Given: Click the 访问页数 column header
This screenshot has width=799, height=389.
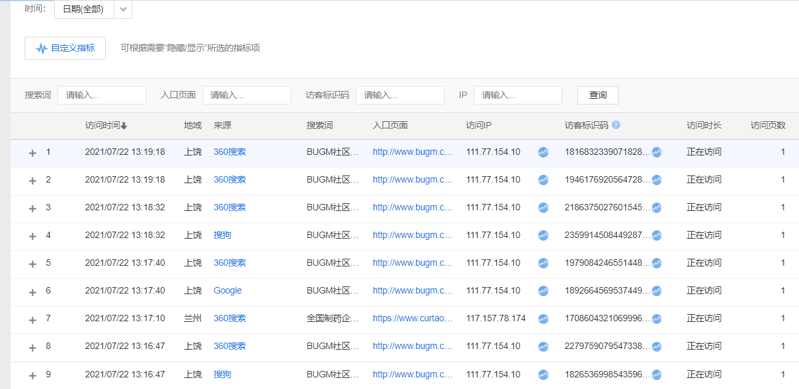Looking at the screenshot, I should click(768, 125).
